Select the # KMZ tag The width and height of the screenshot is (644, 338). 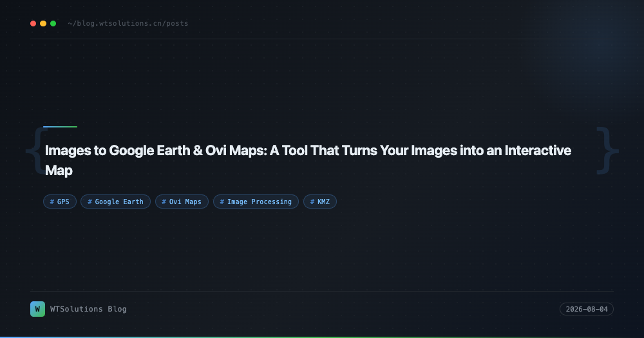(x=320, y=202)
